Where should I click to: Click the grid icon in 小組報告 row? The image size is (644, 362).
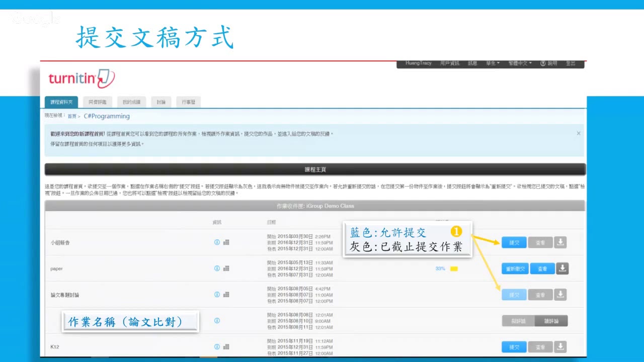(x=226, y=242)
